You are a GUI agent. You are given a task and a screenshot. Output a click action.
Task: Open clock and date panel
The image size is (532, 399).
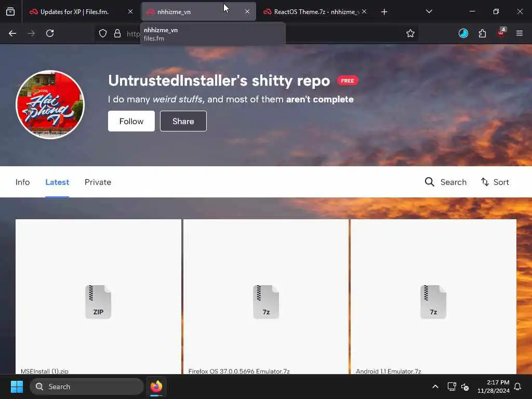point(494,387)
